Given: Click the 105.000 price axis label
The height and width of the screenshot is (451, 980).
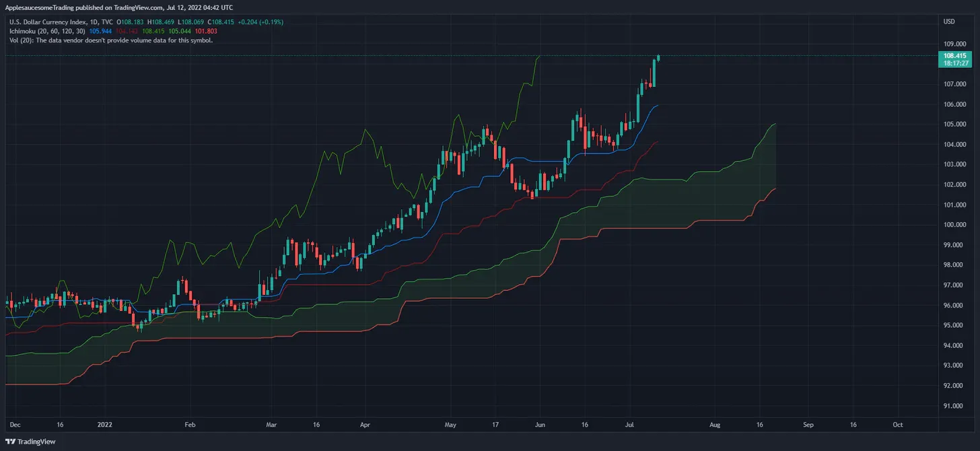Looking at the screenshot, I should (955, 125).
